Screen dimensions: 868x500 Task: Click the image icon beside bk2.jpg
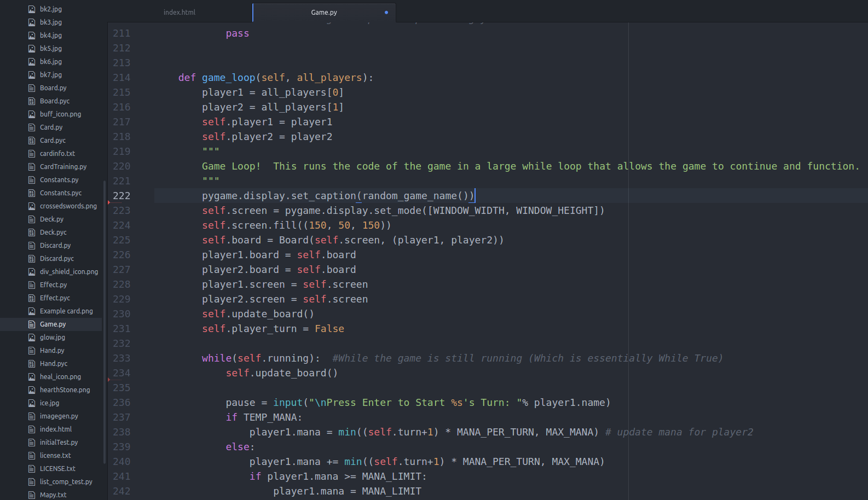[x=32, y=9]
